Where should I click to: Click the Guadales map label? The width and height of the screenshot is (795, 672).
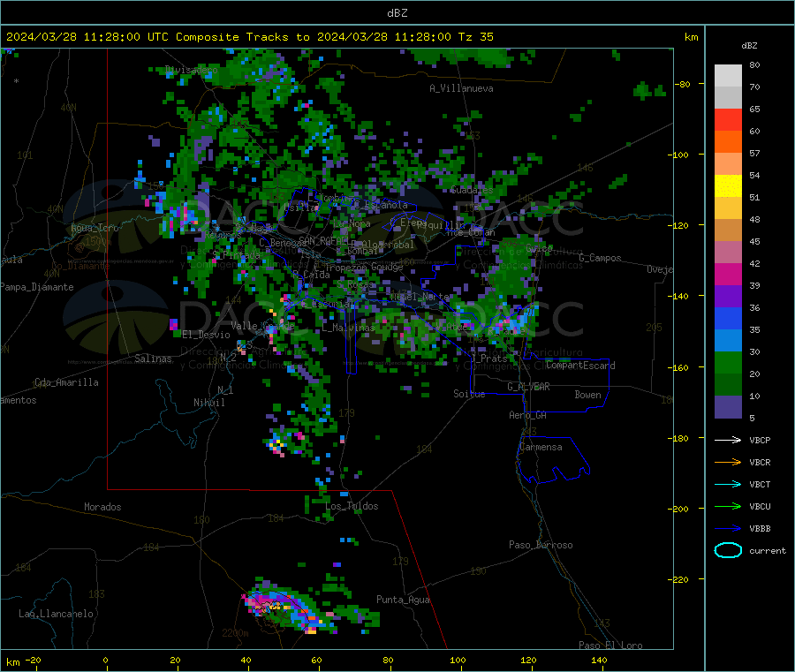(x=472, y=190)
